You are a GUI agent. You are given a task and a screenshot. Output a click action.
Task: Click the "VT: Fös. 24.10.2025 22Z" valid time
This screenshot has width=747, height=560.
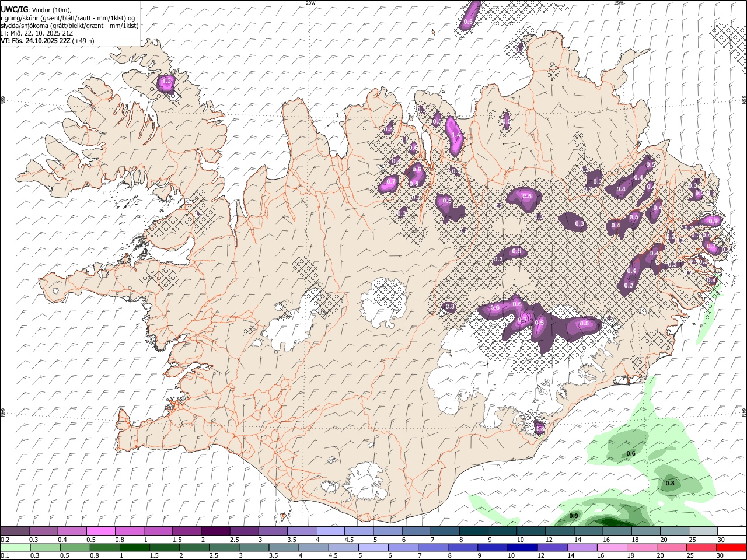pos(36,41)
